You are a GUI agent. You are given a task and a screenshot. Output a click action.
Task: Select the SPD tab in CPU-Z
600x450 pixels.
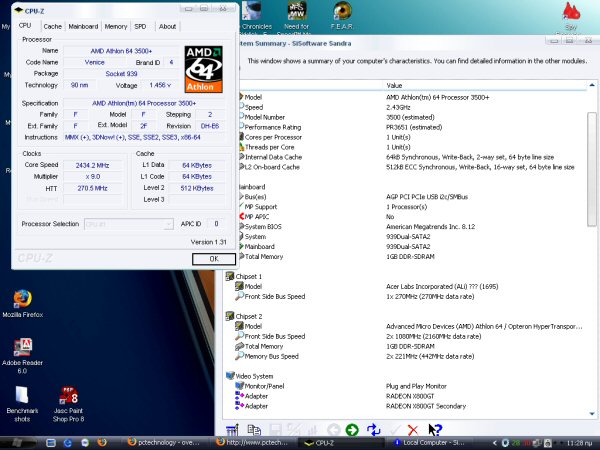140,26
